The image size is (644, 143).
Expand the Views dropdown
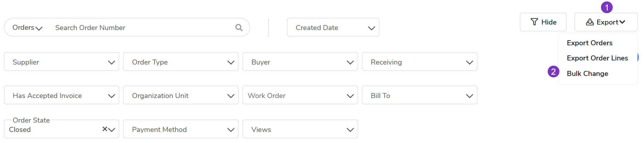click(x=300, y=129)
